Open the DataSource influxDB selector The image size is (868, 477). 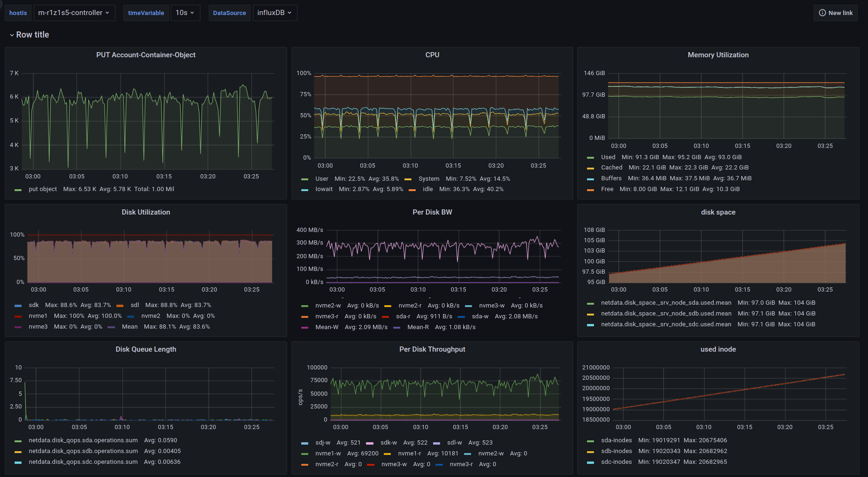[274, 13]
